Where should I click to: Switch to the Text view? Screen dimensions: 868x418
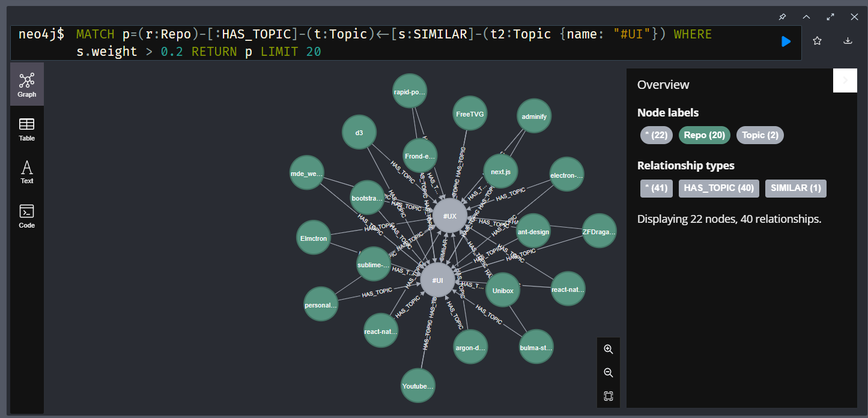click(27, 172)
